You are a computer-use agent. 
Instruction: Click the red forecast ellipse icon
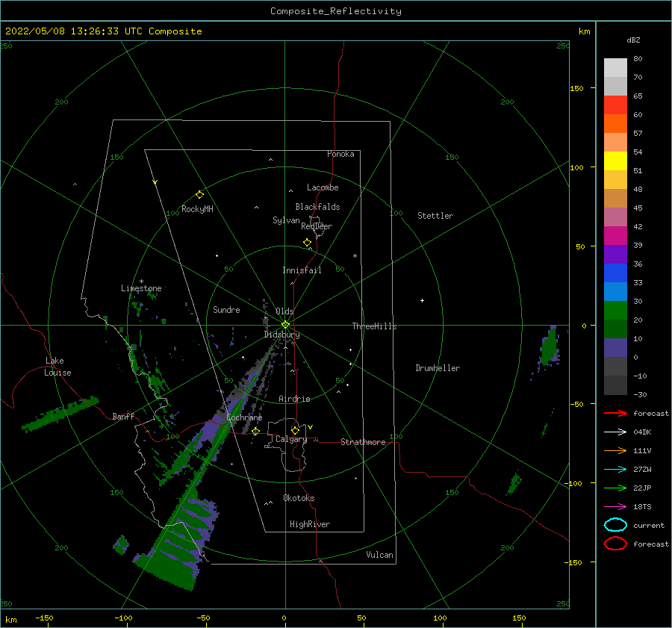pyautogui.click(x=615, y=544)
